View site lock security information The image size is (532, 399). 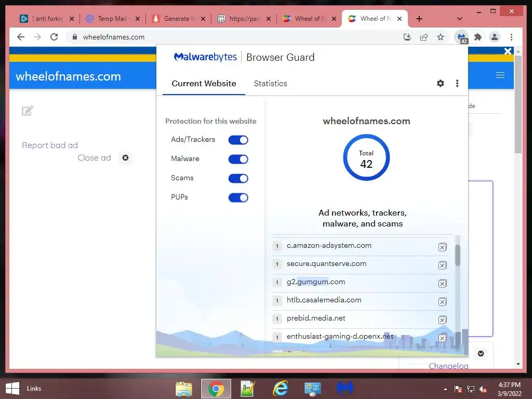[x=75, y=37]
